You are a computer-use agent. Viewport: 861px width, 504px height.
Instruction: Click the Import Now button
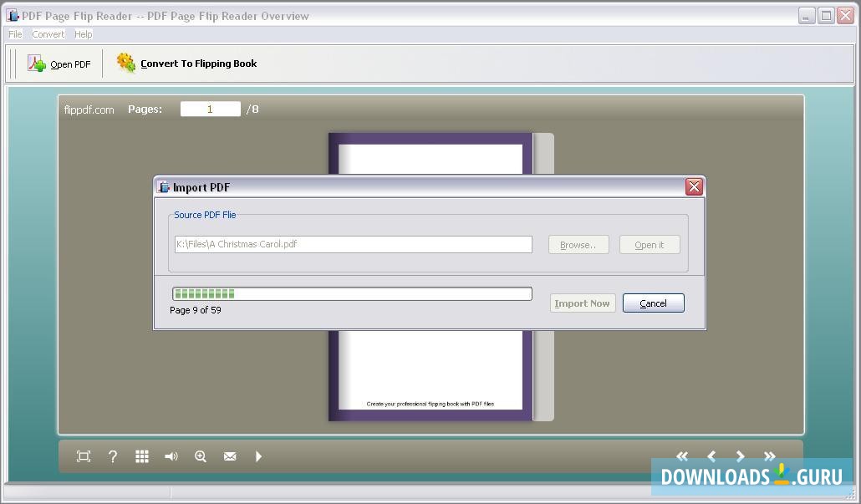[x=582, y=303]
